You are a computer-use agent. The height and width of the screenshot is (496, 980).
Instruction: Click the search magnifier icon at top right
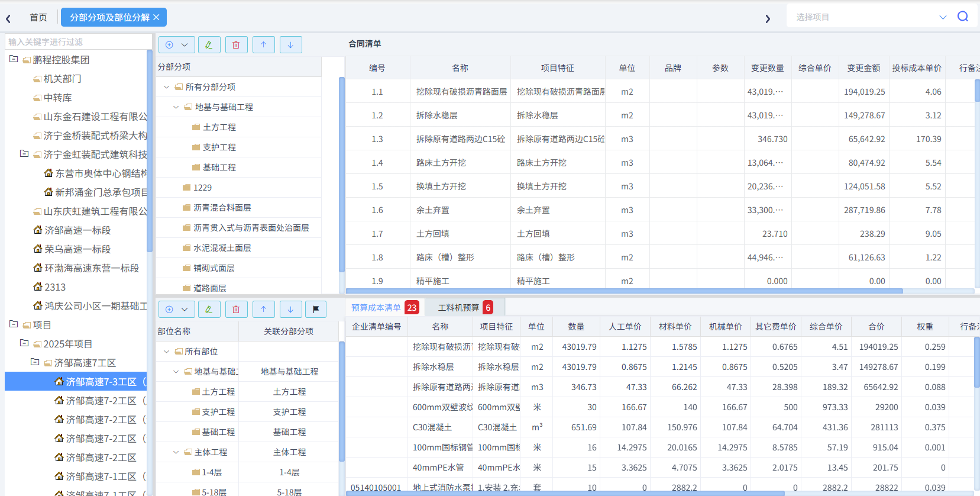click(962, 17)
